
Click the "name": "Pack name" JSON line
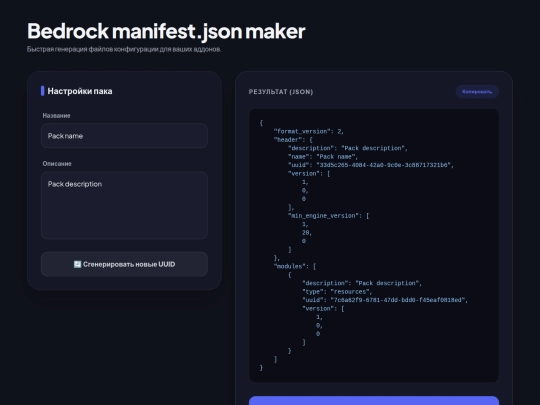pos(323,157)
